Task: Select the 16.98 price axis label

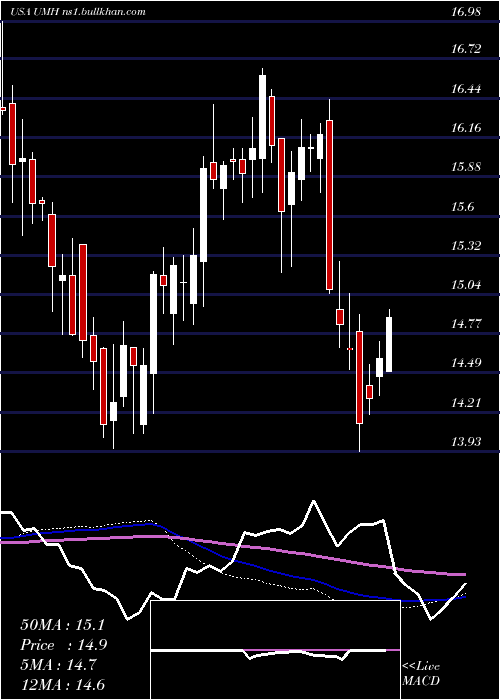Action: click(x=466, y=11)
